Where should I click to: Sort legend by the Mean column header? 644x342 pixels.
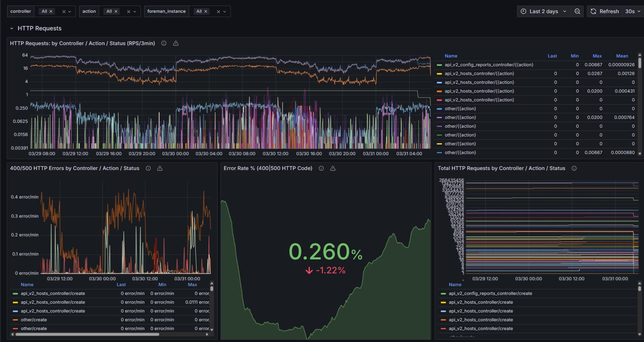[622, 56]
